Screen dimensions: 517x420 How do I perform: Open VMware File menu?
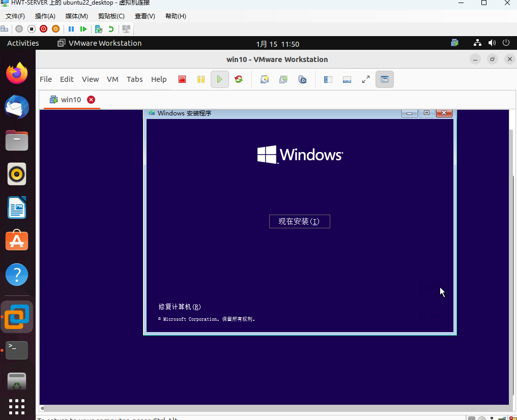coord(46,79)
